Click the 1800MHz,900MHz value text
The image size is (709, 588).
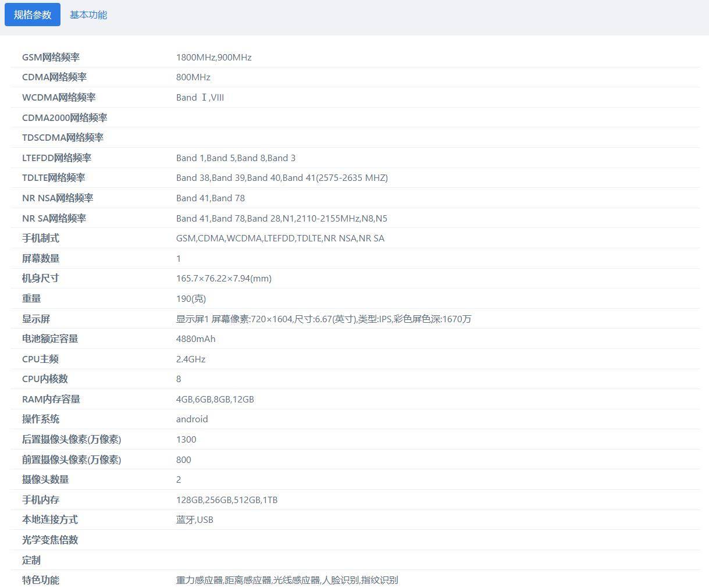(x=213, y=57)
